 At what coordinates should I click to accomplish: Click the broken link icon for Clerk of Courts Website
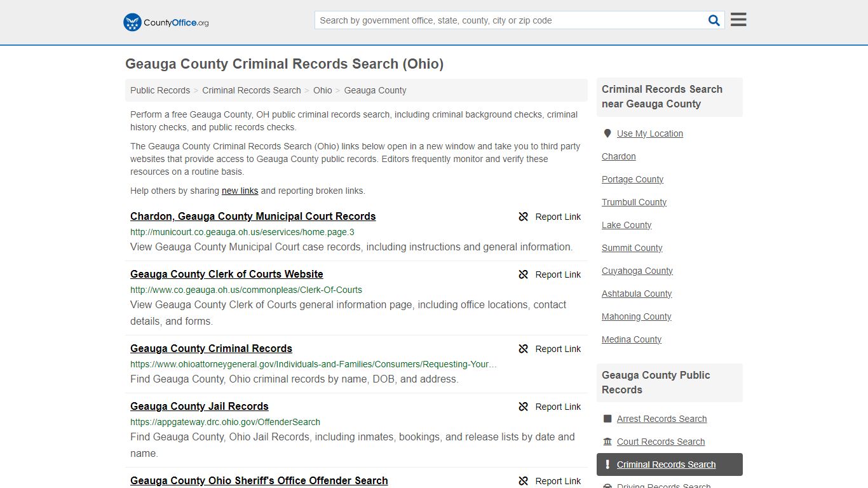[524, 274]
